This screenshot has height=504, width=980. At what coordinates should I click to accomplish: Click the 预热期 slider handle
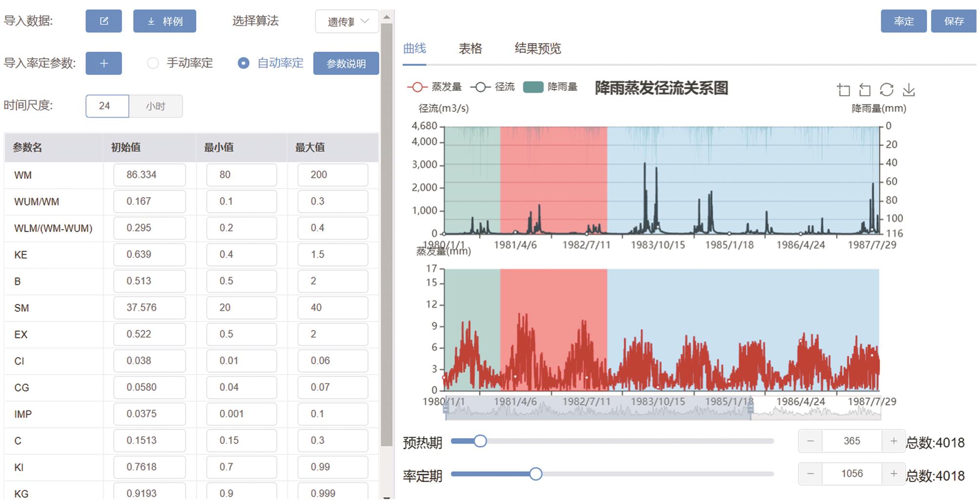click(480, 441)
